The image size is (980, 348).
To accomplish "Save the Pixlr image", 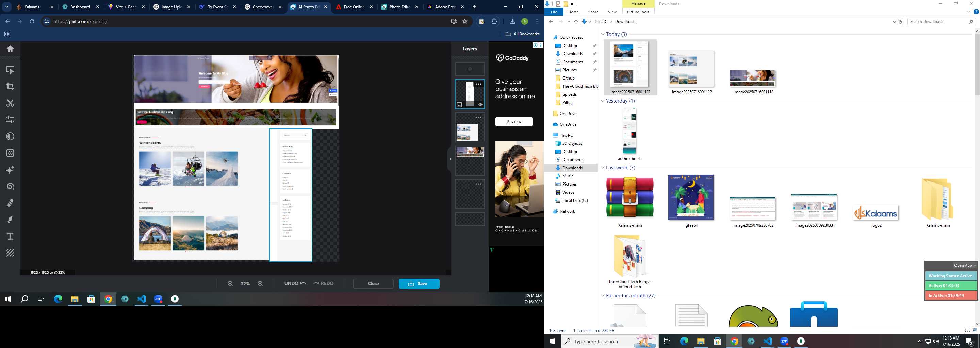I will tap(419, 284).
